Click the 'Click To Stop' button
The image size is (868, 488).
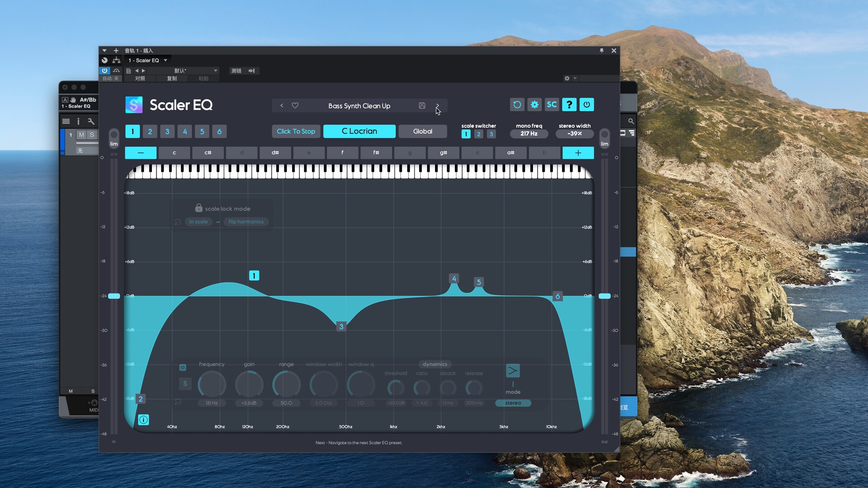(296, 131)
